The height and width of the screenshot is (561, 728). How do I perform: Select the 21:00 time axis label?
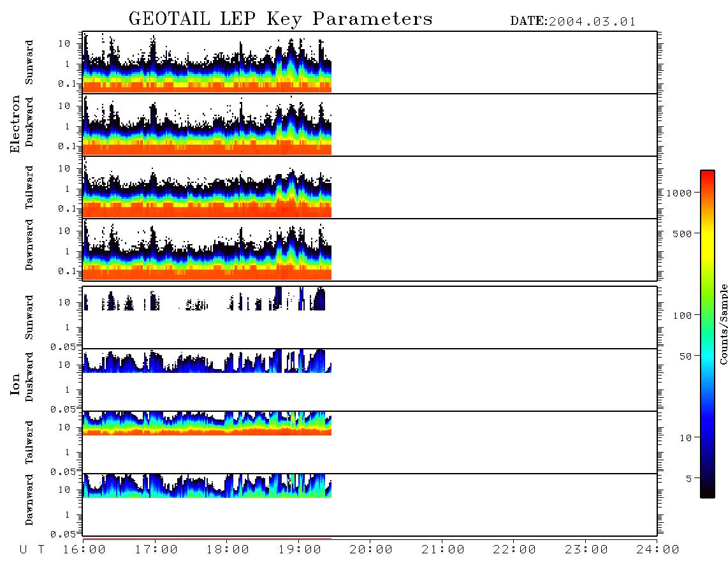click(443, 550)
